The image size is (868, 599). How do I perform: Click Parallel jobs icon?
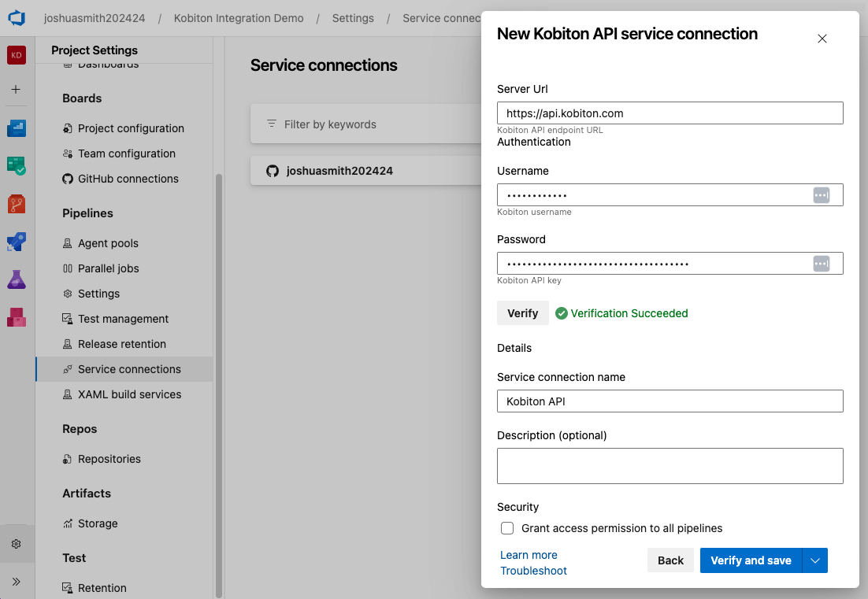pos(68,268)
